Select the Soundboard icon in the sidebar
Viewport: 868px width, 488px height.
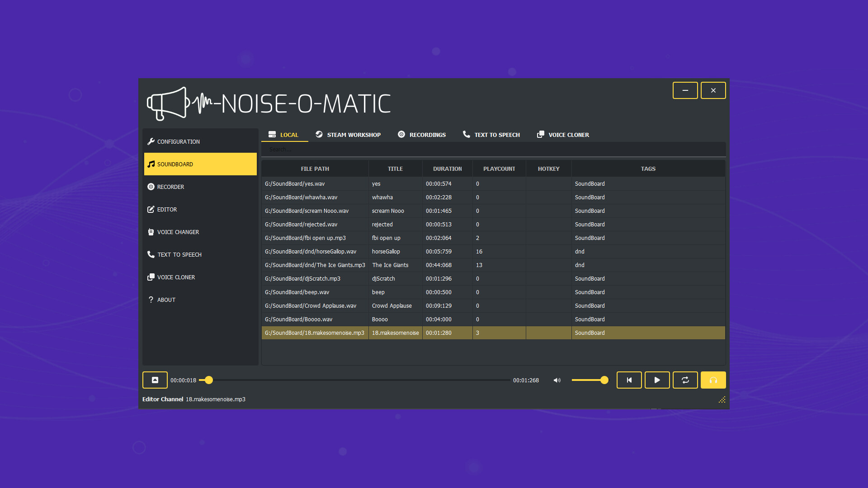151,164
